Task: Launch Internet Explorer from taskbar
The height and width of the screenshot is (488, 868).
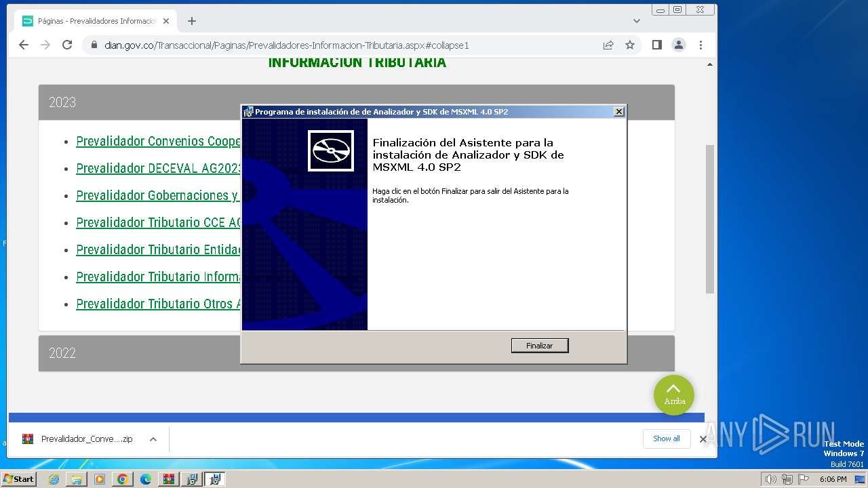Action: pos(54,479)
